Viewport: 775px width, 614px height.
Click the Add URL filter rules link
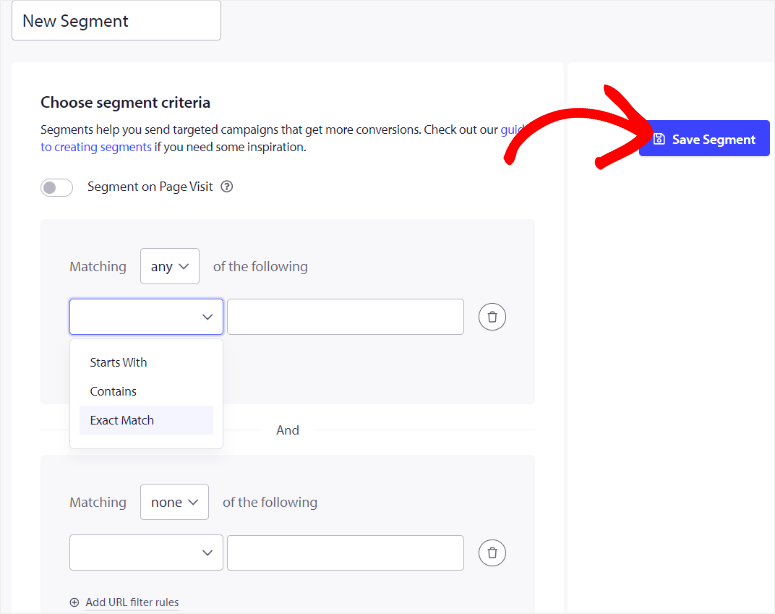(132, 602)
